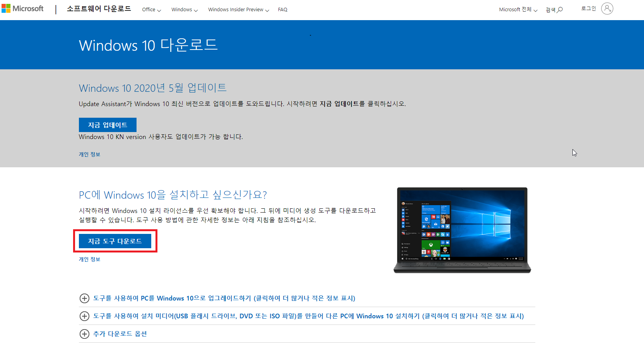Image resolution: width=644 pixels, height=352 pixels.
Task: Click plus icon beside 추가 다운로드 옵션
Action: [x=84, y=334]
